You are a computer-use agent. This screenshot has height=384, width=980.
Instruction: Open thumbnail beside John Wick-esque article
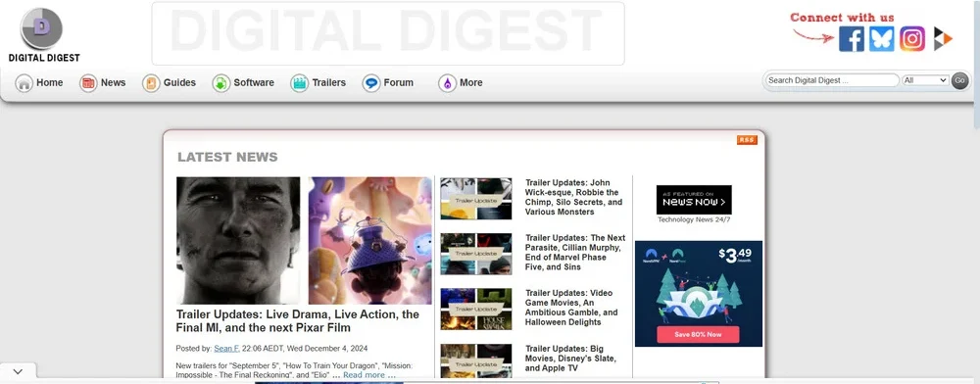[475, 199]
